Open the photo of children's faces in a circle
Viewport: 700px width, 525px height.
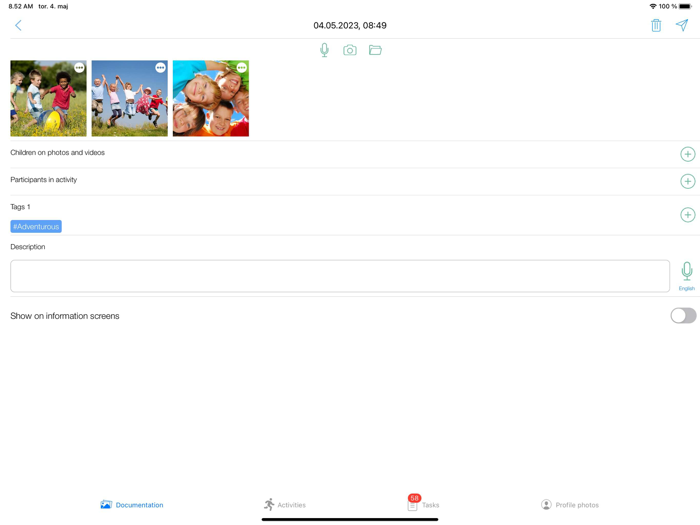click(211, 98)
